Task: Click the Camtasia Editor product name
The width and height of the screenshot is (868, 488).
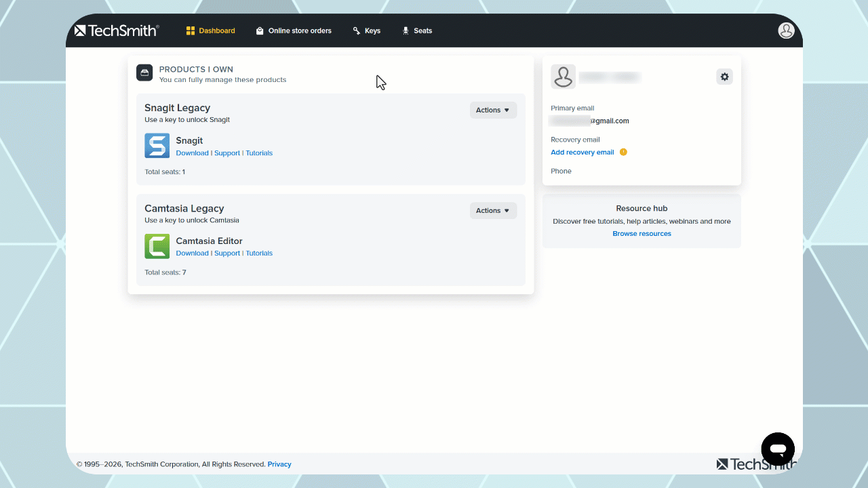Action: (209, 241)
